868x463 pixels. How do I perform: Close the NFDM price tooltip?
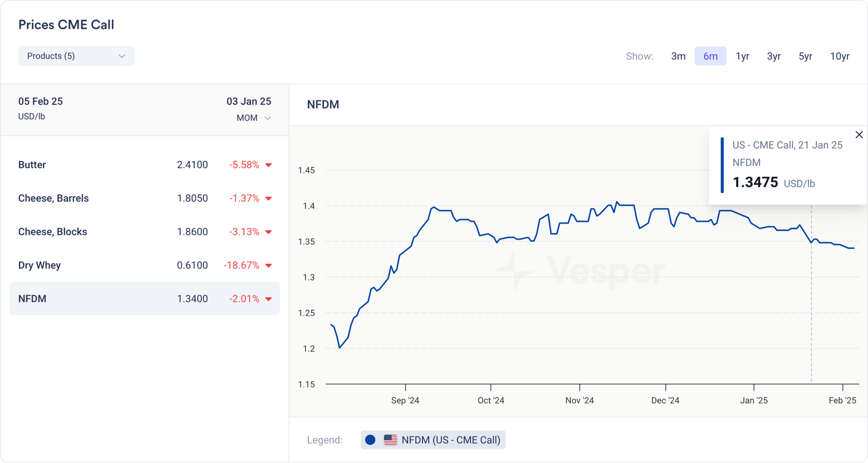click(x=859, y=134)
